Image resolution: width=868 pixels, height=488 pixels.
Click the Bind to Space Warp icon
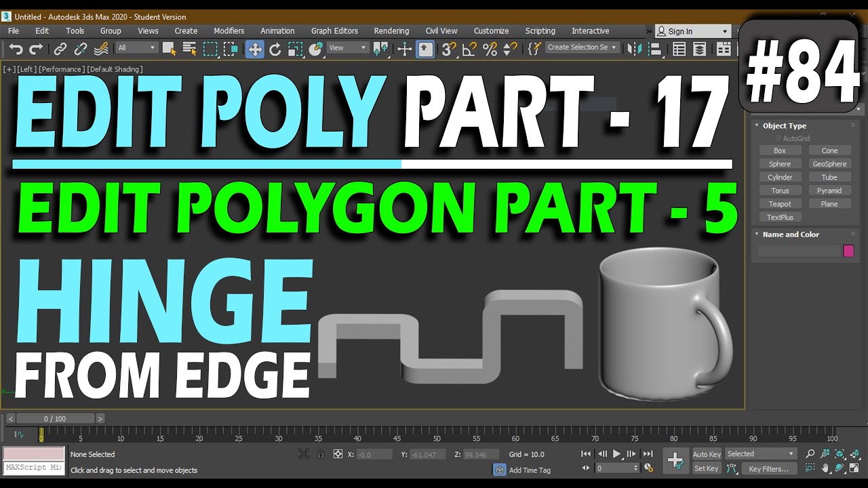101,49
